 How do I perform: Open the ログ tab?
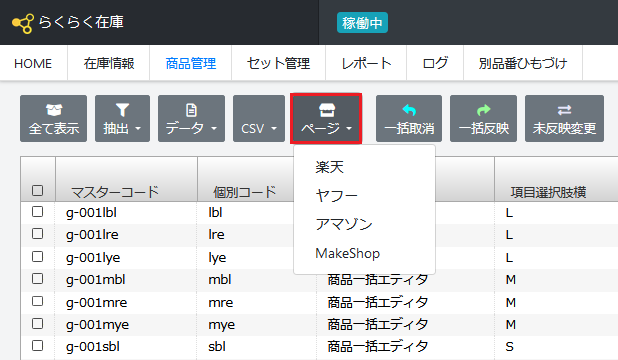click(435, 63)
